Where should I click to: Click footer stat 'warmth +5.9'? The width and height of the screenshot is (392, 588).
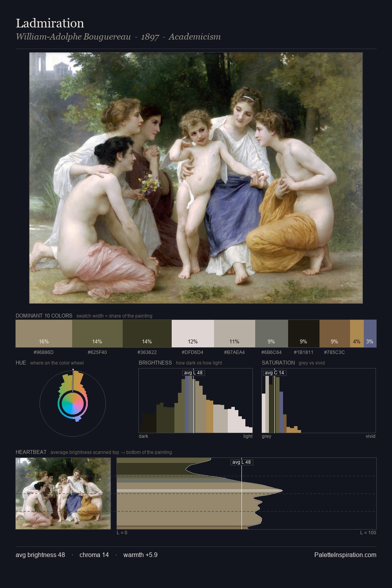(x=140, y=555)
